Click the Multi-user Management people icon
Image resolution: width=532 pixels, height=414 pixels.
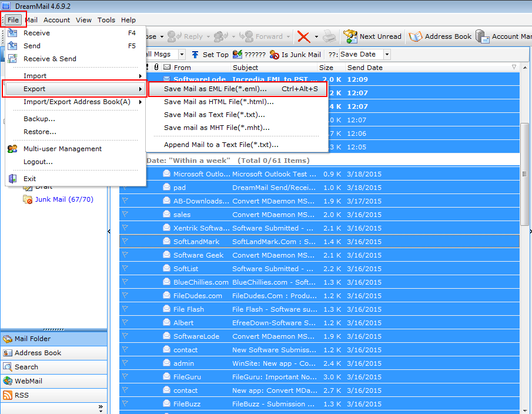point(12,149)
